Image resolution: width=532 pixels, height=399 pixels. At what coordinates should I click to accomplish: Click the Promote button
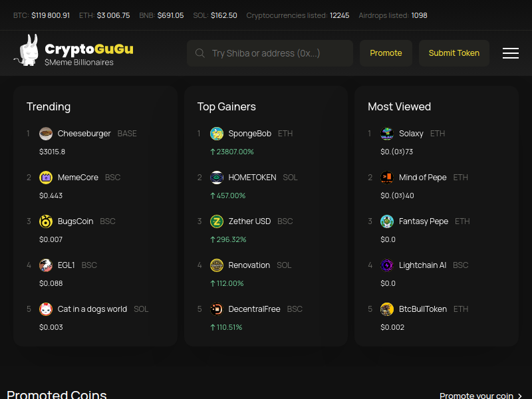[386, 53]
